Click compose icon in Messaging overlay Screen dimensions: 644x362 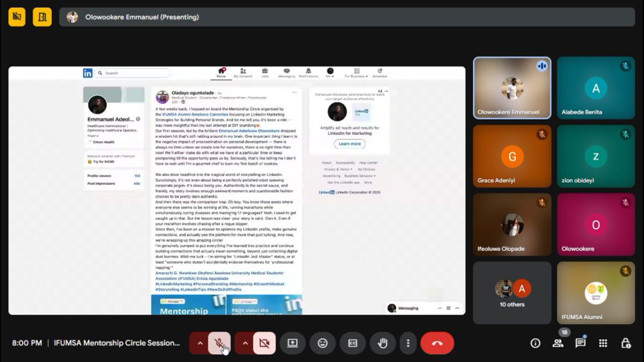[x=448, y=308]
